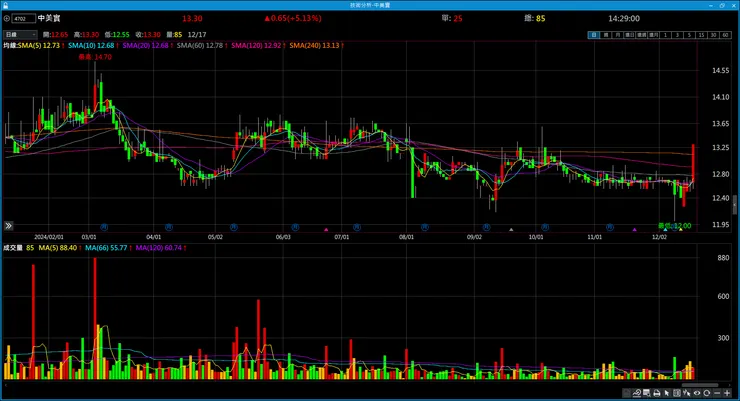Click the price change +0.65(+5.13%) value
Viewport: 740px width, 401px height.
[x=293, y=18]
